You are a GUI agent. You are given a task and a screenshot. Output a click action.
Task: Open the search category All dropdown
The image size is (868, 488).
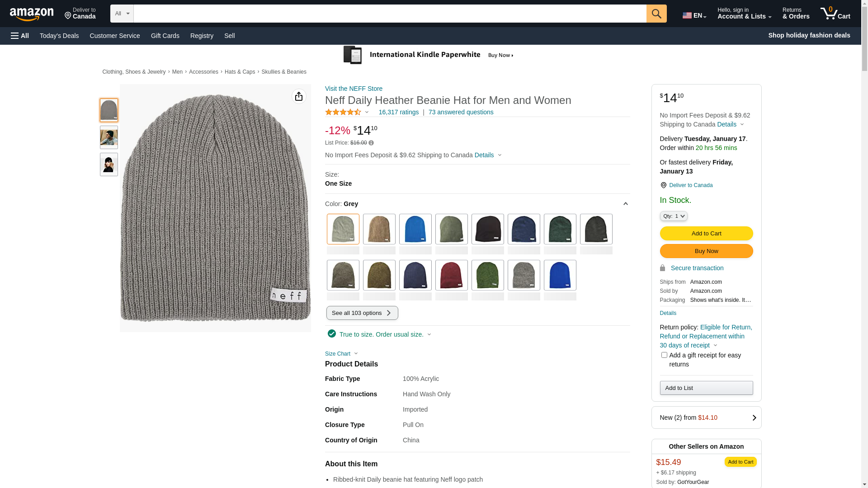coord(122,14)
